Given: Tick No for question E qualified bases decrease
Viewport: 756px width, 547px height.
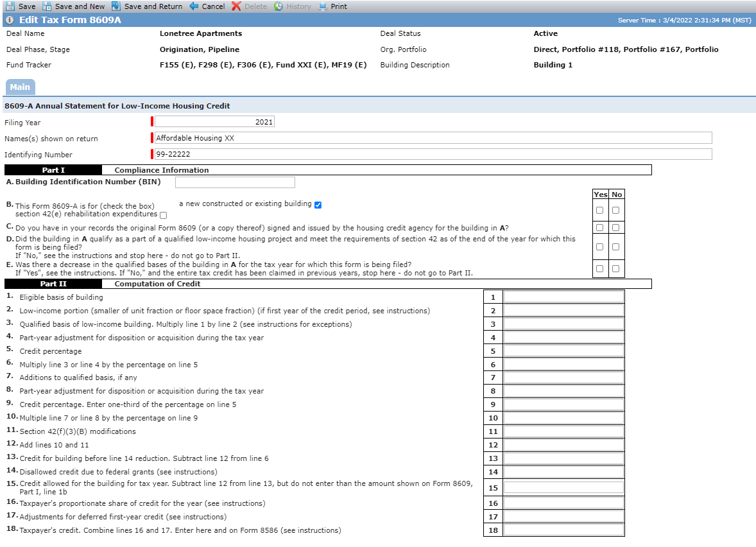Looking at the screenshot, I should pyautogui.click(x=615, y=268).
